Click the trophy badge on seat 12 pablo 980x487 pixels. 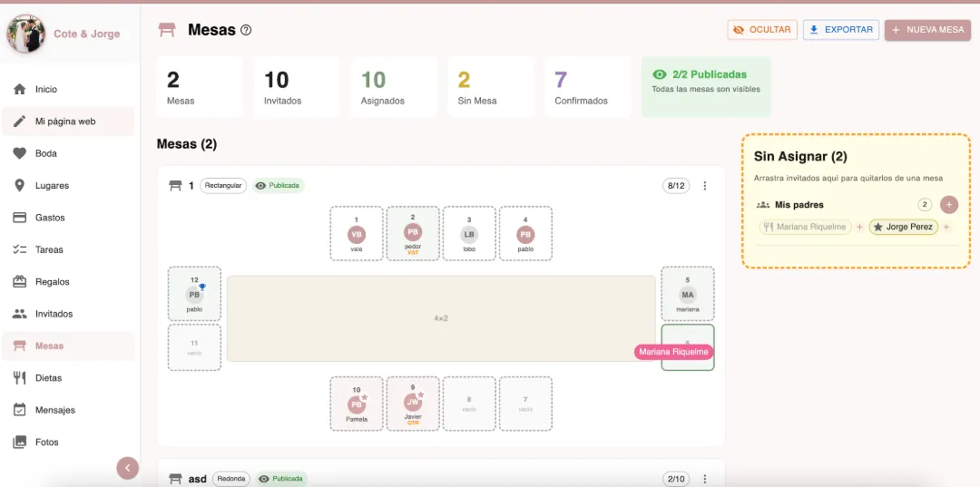tap(201, 287)
